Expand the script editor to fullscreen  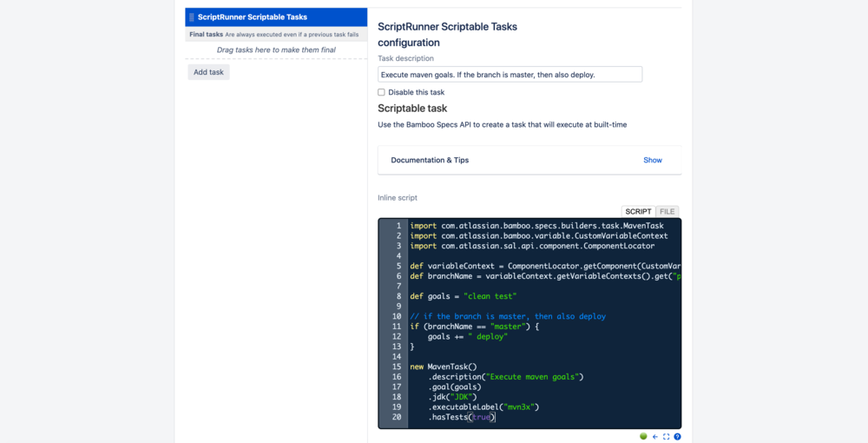click(x=666, y=437)
